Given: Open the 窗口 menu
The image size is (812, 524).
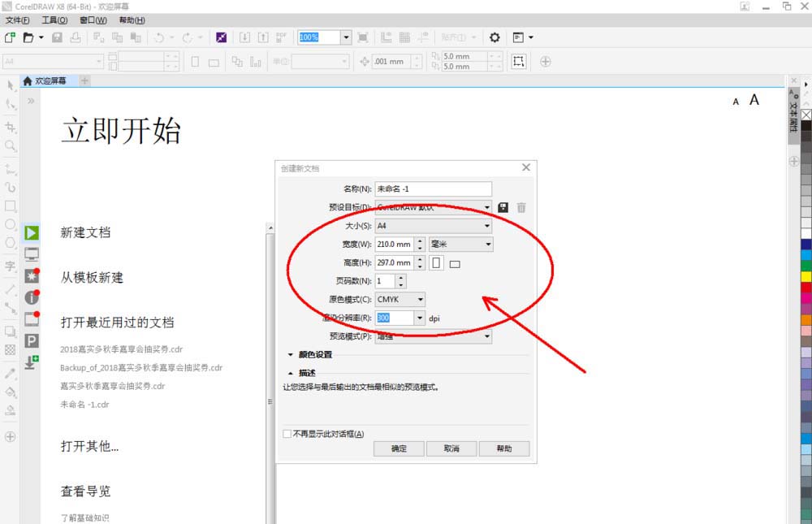Looking at the screenshot, I should point(93,20).
